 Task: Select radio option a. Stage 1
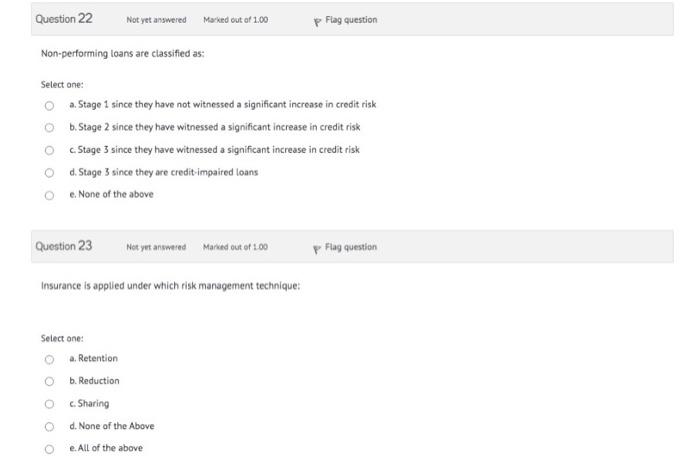47,105
